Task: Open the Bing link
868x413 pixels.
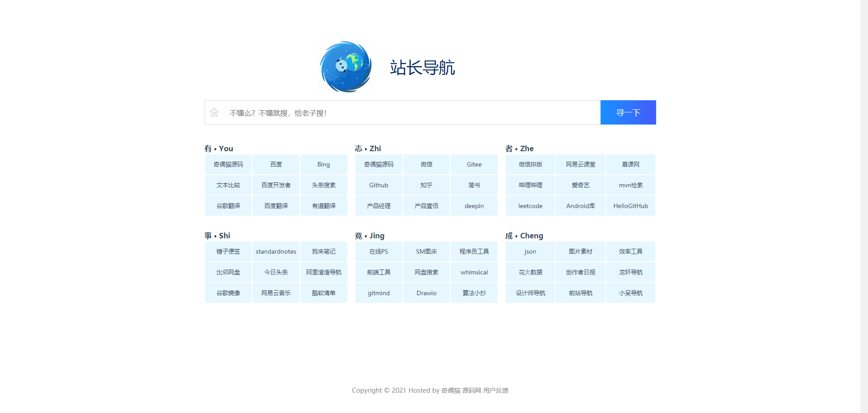Action: coord(324,164)
